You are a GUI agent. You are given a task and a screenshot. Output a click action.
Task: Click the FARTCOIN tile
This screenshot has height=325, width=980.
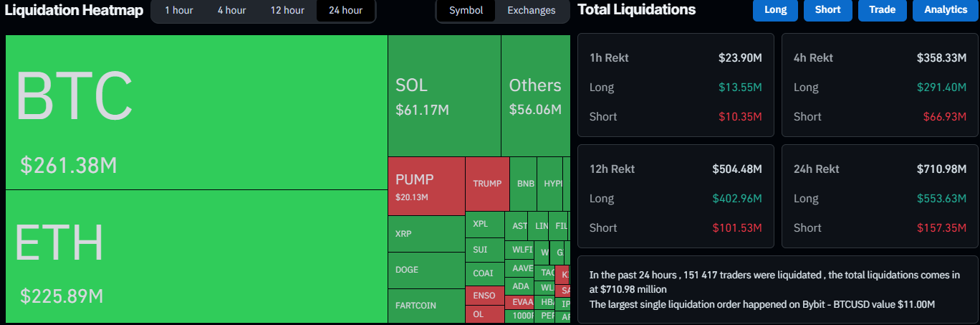click(x=426, y=306)
